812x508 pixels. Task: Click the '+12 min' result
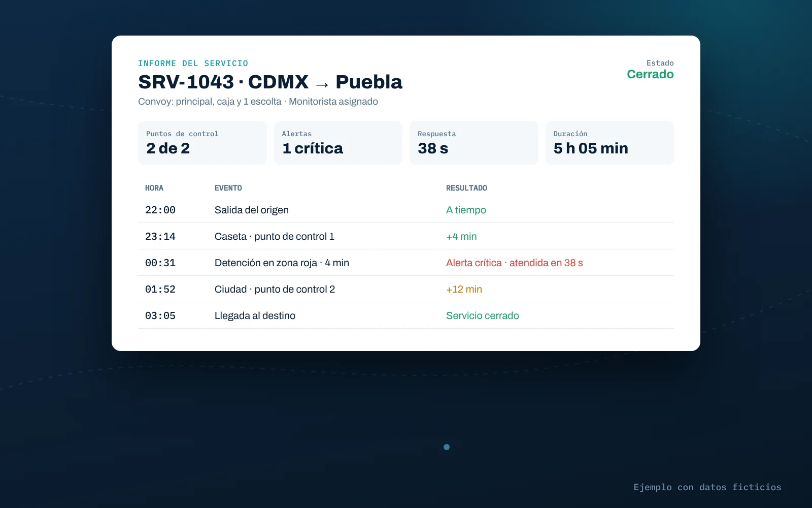point(464,289)
